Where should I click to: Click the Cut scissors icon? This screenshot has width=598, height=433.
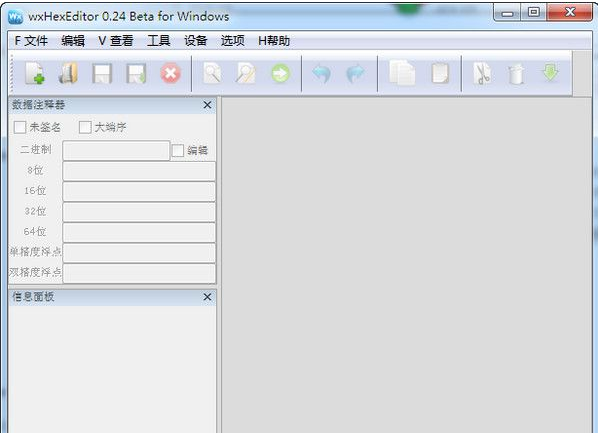click(x=482, y=73)
